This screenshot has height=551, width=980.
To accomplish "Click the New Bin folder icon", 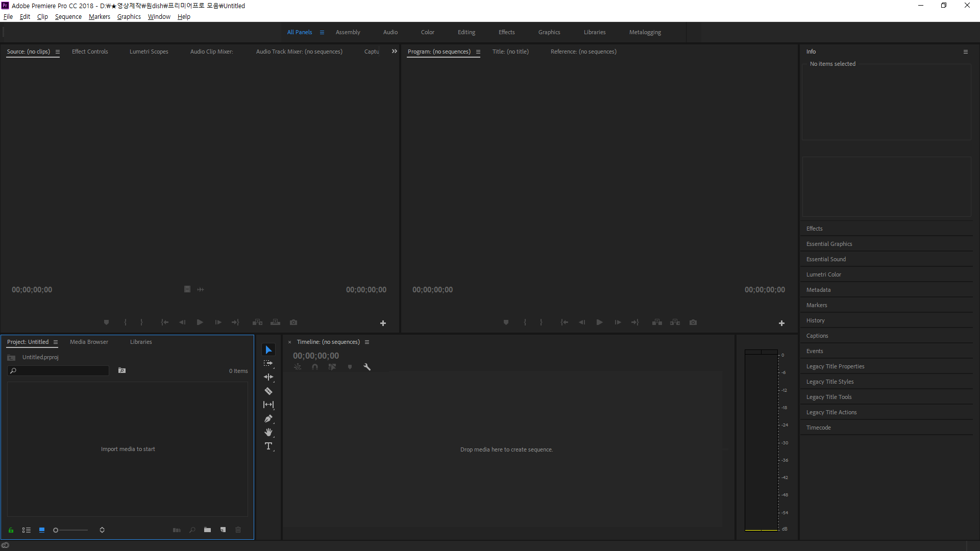I will 207,530.
